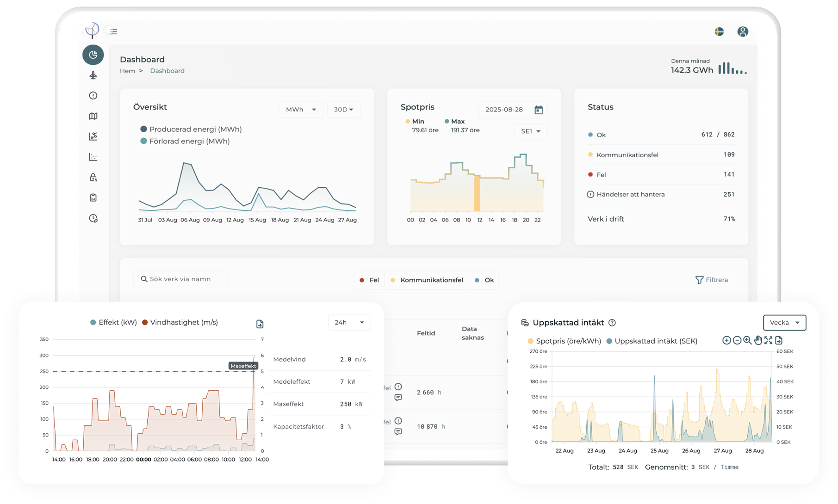Click zoom-in plus icon on revenue chart

coord(726,340)
